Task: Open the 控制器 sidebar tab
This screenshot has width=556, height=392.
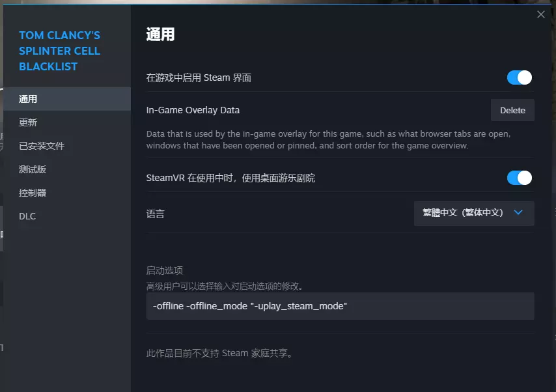Action: [x=67, y=193]
